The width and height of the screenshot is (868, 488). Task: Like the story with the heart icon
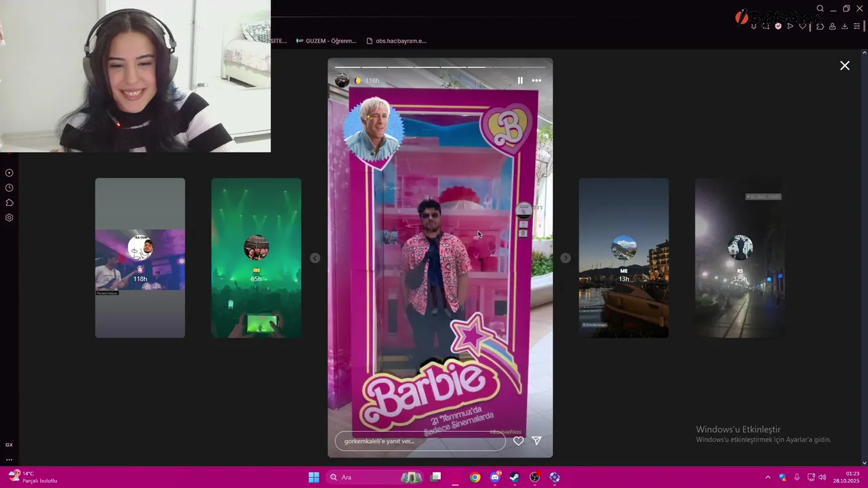(518, 441)
